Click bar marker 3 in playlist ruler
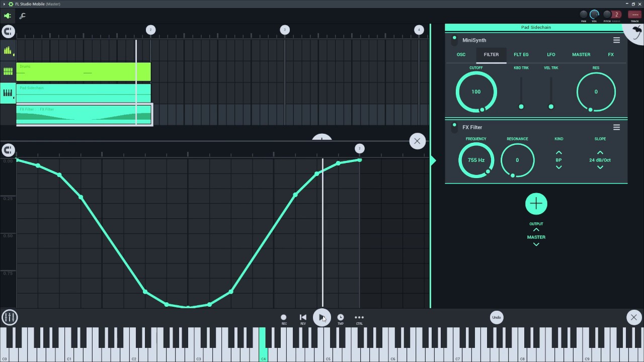 coord(285,30)
